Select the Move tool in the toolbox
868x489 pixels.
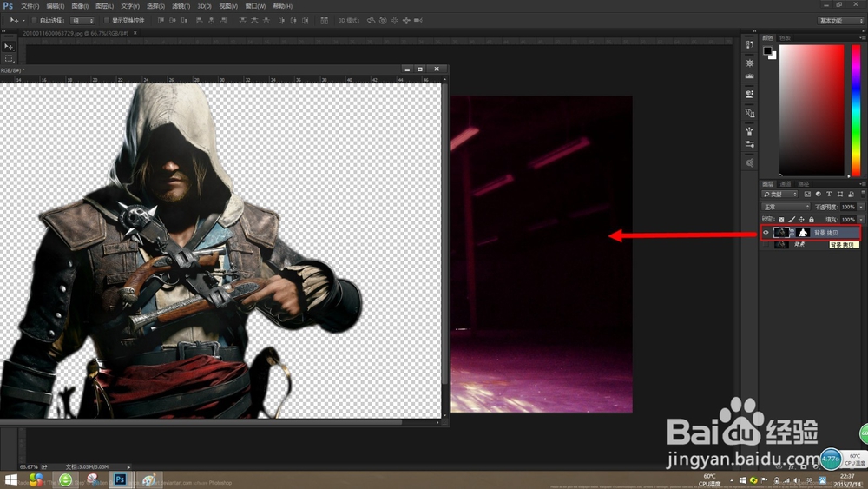click(x=9, y=47)
